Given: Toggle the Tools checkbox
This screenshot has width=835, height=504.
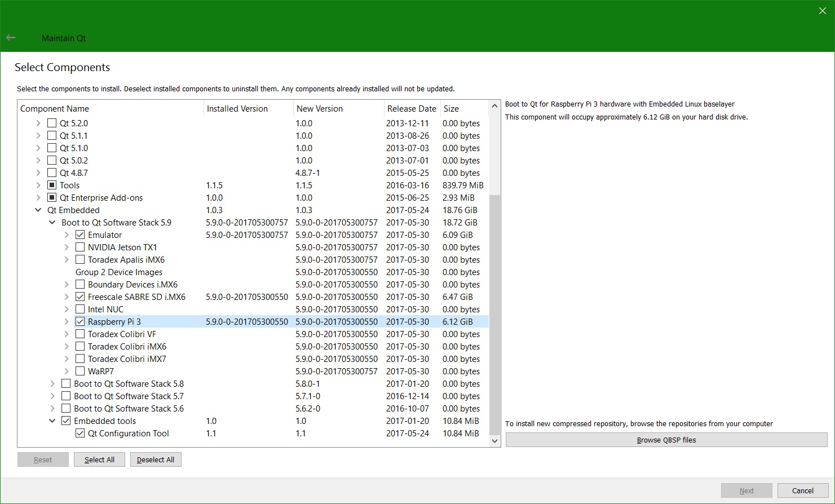Looking at the screenshot, I should 52,185.
